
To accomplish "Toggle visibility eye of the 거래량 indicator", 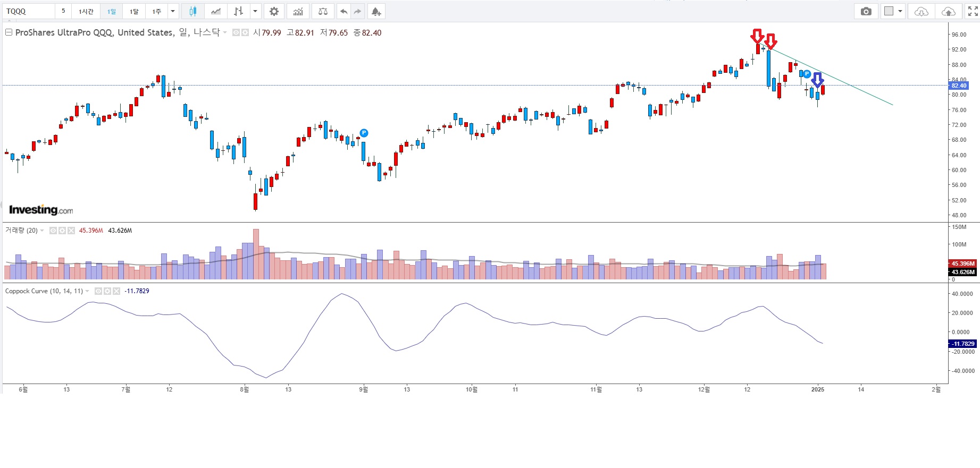I will (53, 231).
